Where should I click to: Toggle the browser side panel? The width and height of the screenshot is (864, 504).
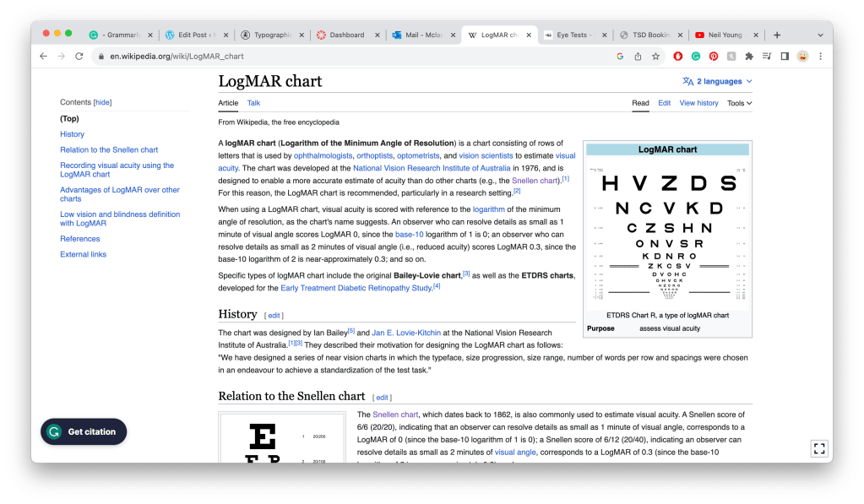[x=785, y=57]
